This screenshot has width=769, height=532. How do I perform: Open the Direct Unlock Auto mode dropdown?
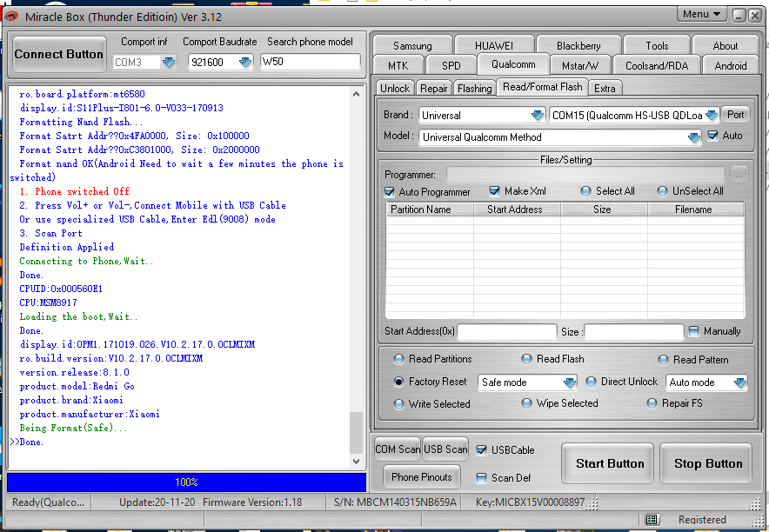[x=740, y=382]
